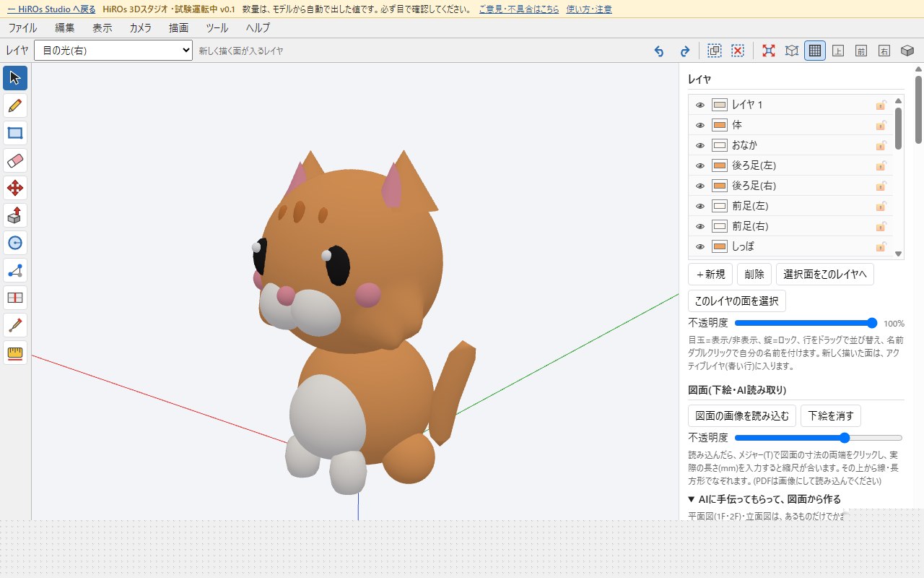The image size is (924, 578).
Task: Open the ツール menu
Action: (x=217, y=28)
